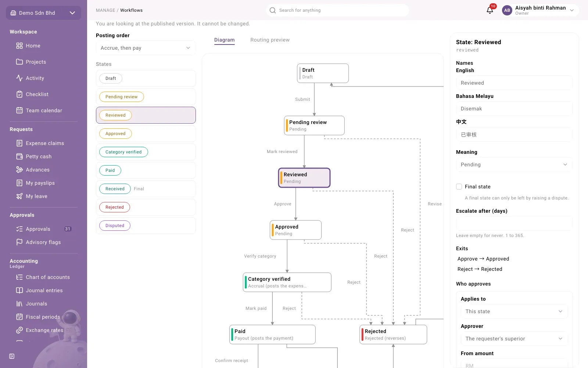
Task: Open the Meaning dropdown
Action: click(x=514, y=164)
